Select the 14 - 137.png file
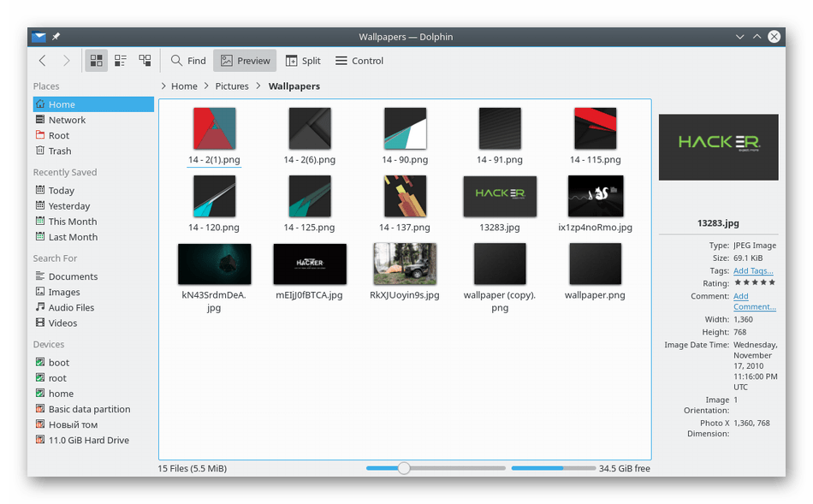 point(405,204)
